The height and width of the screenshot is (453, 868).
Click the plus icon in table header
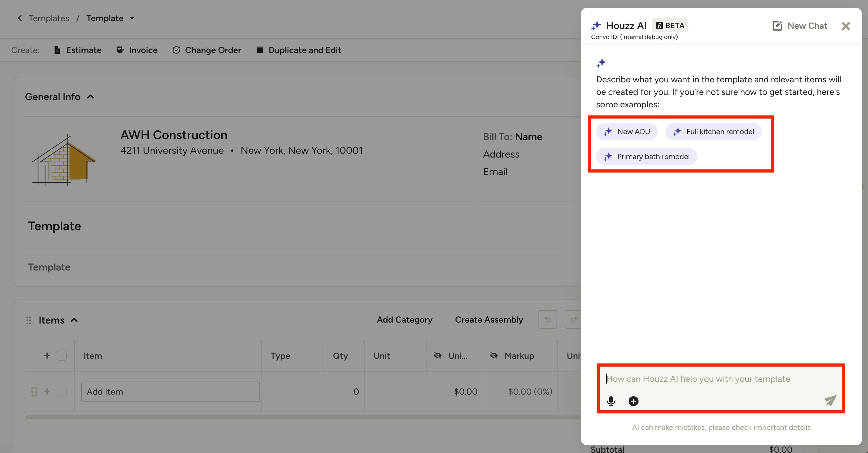(47, 356)
